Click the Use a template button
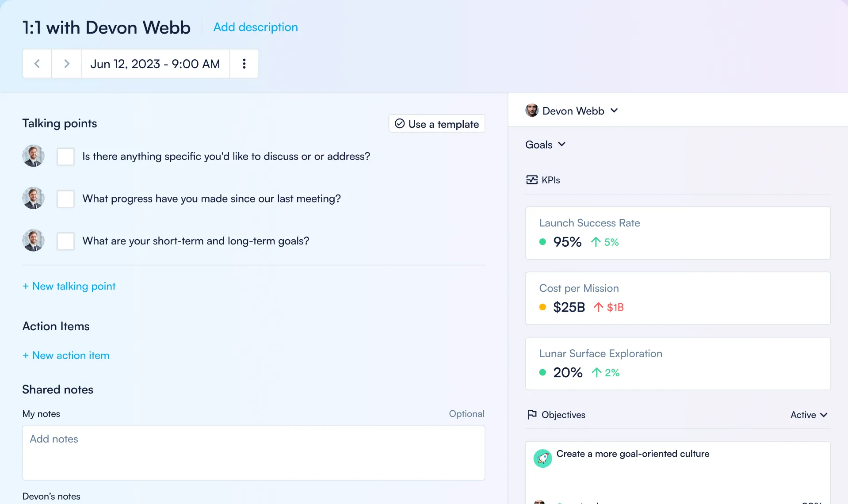 436,124
